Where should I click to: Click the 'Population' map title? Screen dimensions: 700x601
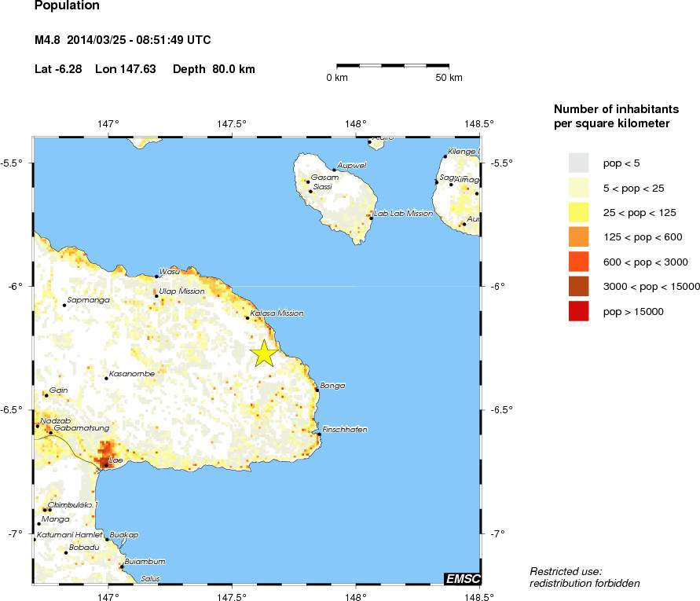(x=68, y=6)
